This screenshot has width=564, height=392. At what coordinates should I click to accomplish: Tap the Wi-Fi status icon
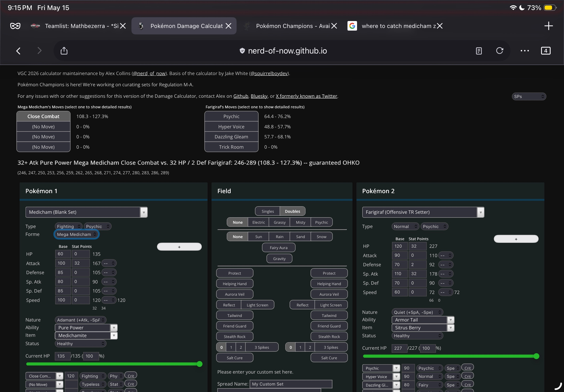pyautogui.click(x=513, y=8)
